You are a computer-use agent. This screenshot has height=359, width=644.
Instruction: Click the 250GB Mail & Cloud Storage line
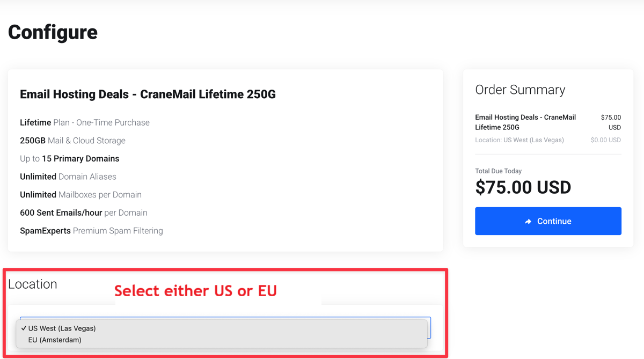click(x=72, y=141)
